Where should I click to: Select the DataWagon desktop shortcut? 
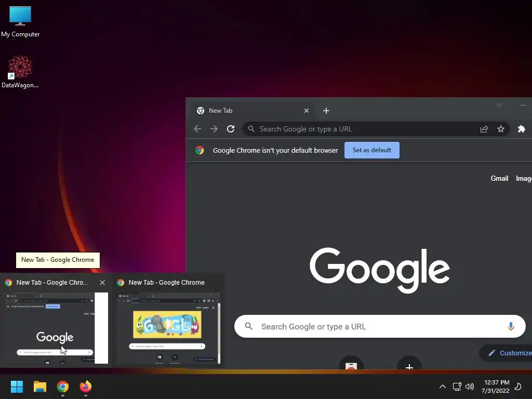pyautogui.click(x=20, y=72)
